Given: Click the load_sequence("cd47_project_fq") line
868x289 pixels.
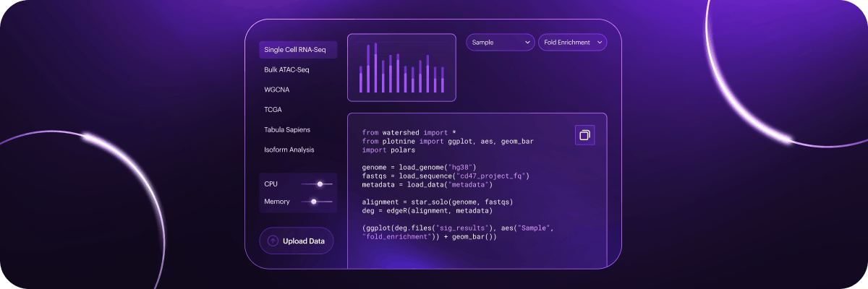Looking at the screenshot, I should (446, 176).
